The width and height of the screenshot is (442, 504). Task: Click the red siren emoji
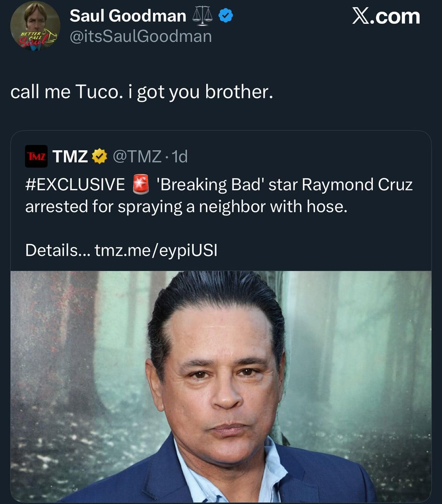click(141, 185)
